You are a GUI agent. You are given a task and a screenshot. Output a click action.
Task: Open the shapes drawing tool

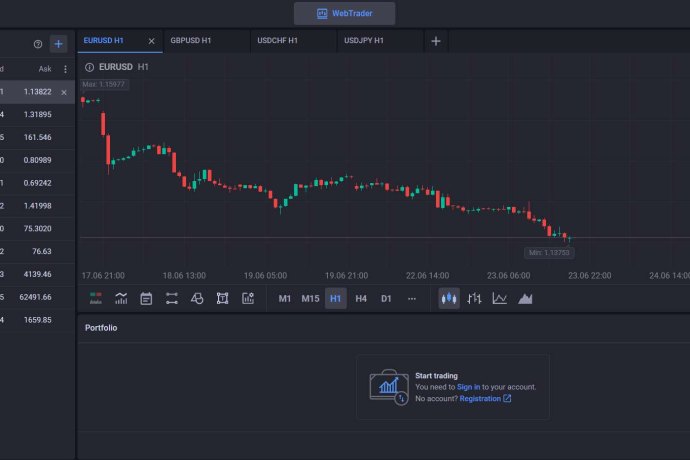(x=197, y=298)
